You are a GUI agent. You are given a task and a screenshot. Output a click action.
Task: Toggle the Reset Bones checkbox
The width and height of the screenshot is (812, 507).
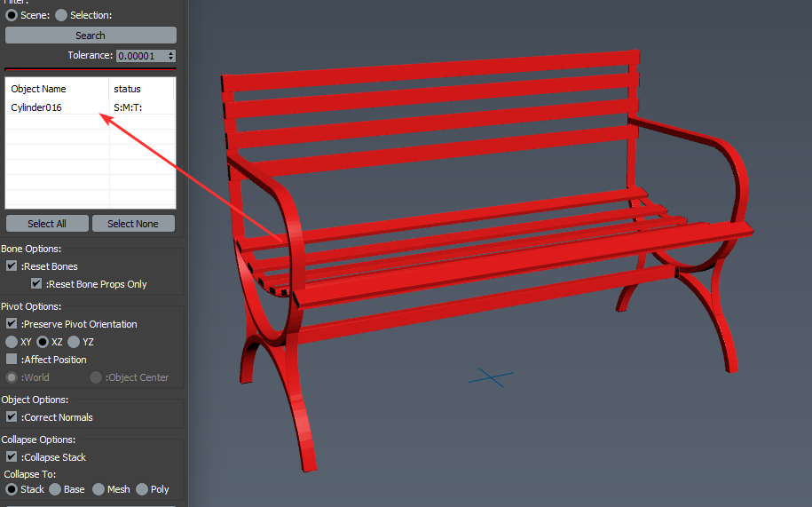[x=12, y=265]
